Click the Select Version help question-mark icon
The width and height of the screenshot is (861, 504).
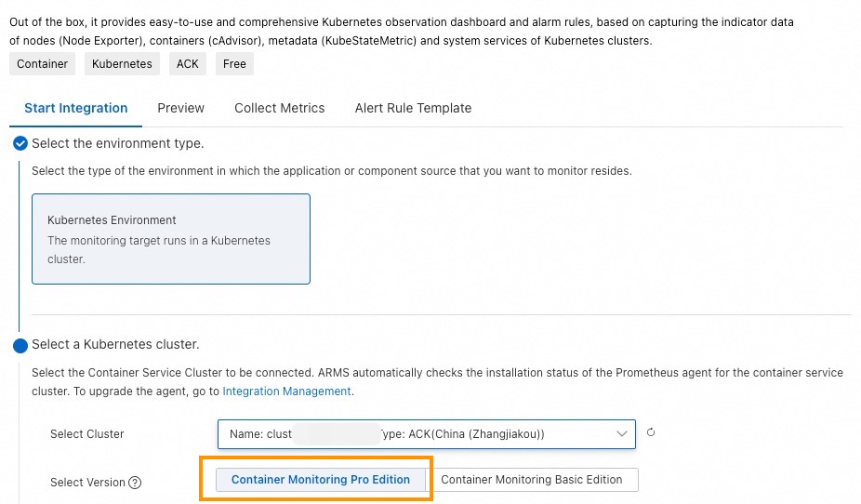click(x=135, y=483)
